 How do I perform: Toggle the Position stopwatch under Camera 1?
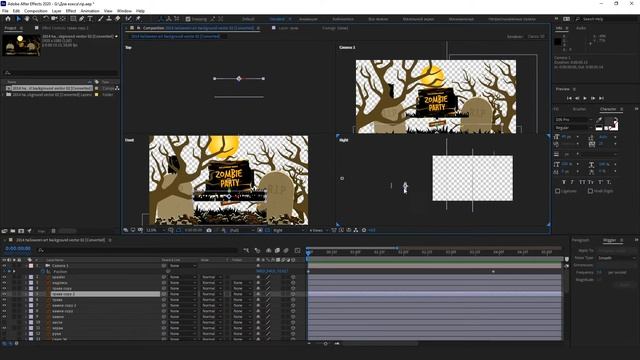pyautogui.click(x=43, y=271)
